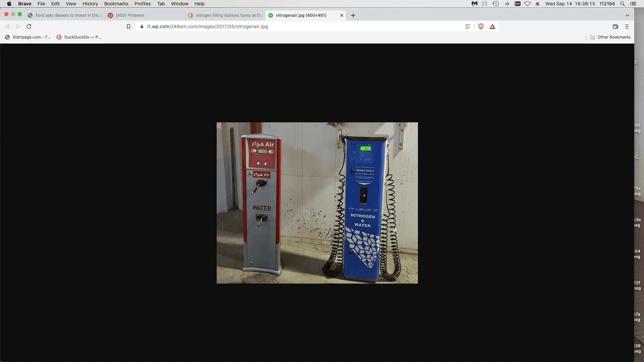Click the grid columns icon beside Malwarebytes

(x=484, y=4)
